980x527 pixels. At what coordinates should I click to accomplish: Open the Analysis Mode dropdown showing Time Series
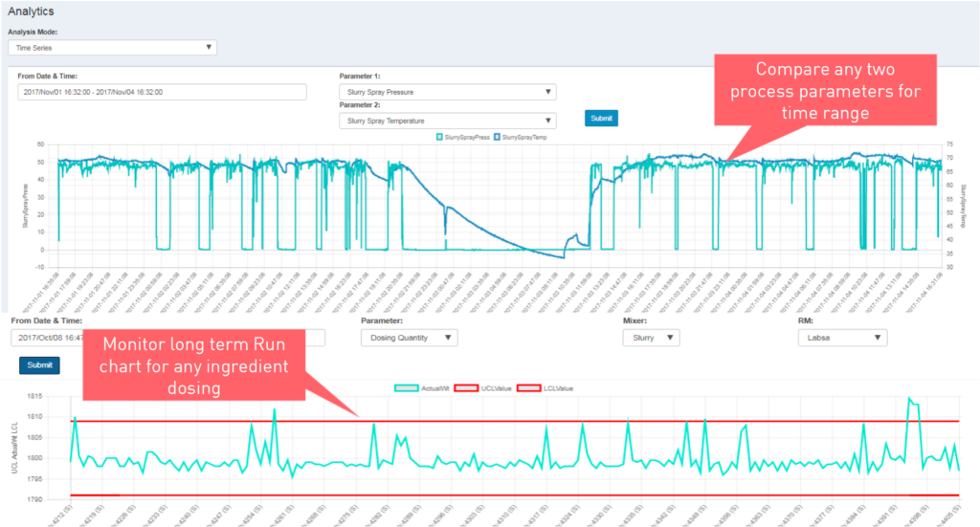[x=112, y=47]
